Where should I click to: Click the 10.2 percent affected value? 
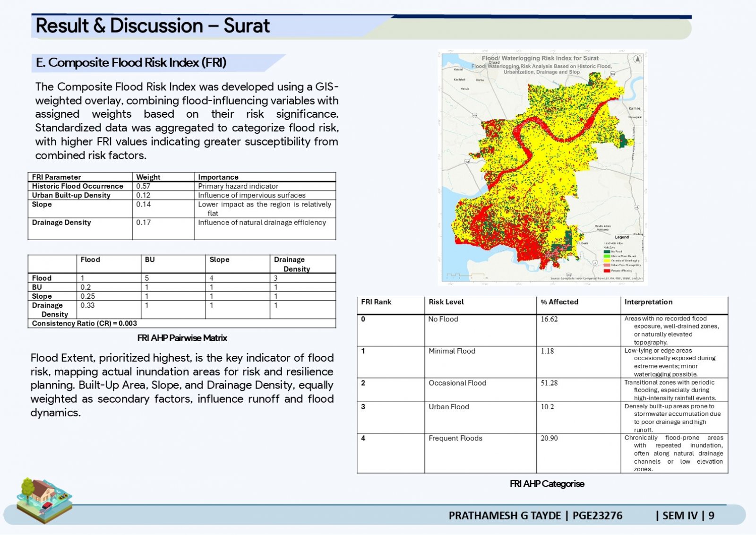pyautogui.click(x=547, y=406)
